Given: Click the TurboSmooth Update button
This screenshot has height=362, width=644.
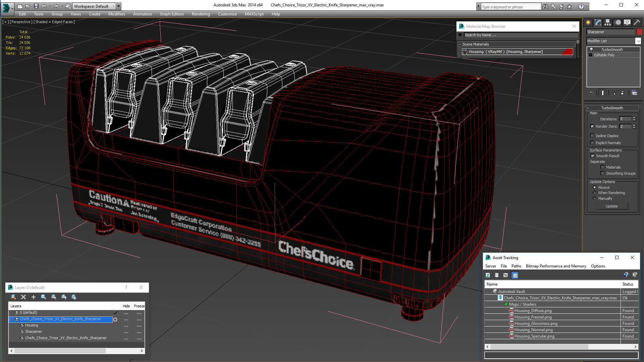Looking at the screenshot, I should (612, 206).
